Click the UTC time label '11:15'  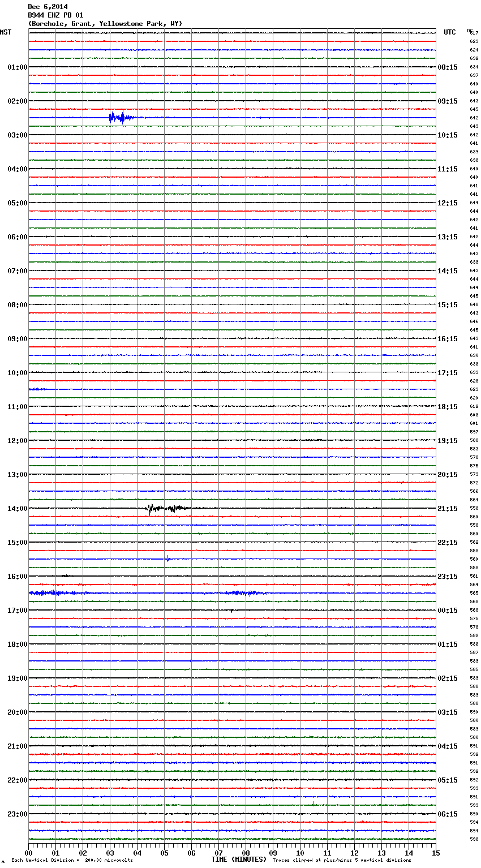pos(448,169)
